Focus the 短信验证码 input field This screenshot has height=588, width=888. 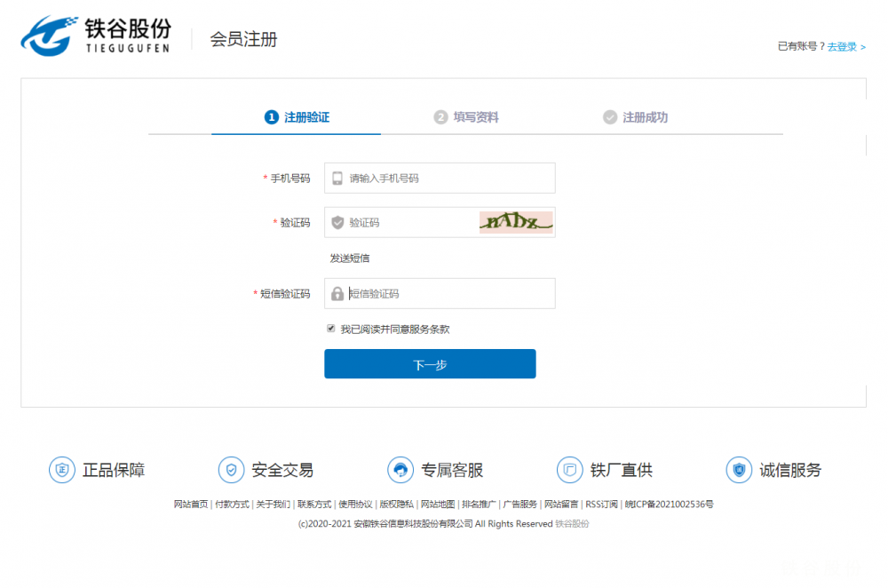coord(448,294)
